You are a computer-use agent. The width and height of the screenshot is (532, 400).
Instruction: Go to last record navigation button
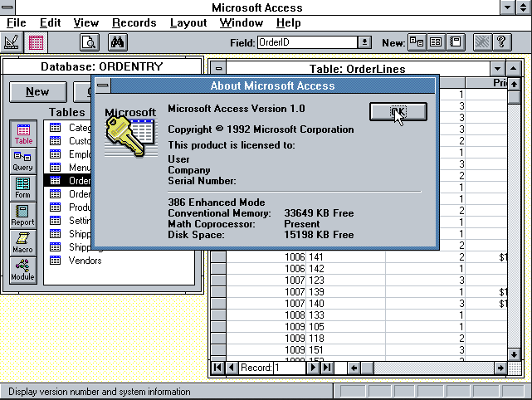327,368
